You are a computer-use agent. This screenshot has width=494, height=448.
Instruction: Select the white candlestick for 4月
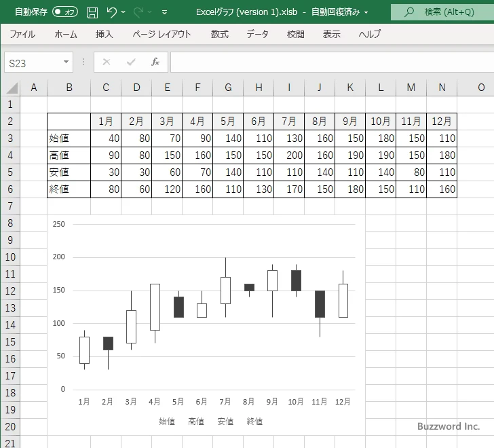pos(155,307)
